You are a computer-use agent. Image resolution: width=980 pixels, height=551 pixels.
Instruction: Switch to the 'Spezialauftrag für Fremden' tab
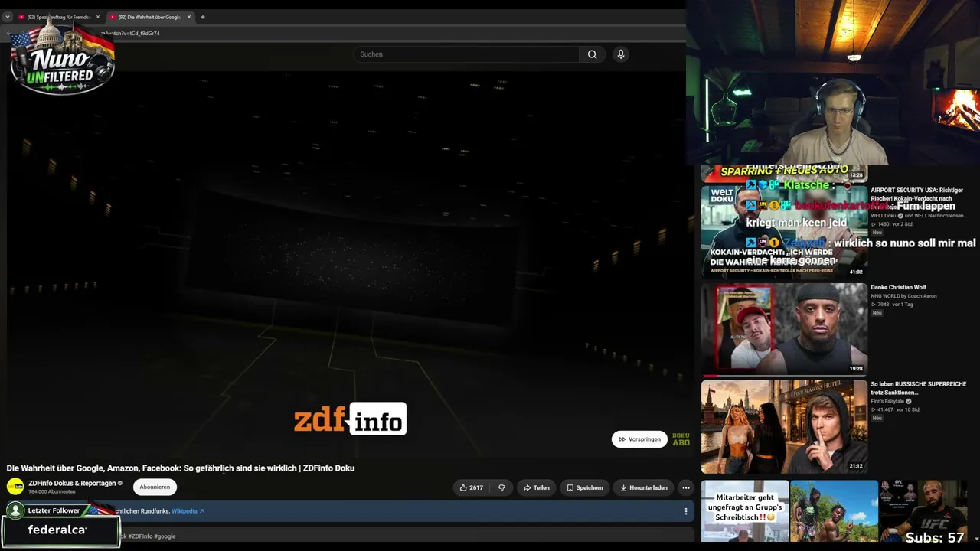[60, 17]
